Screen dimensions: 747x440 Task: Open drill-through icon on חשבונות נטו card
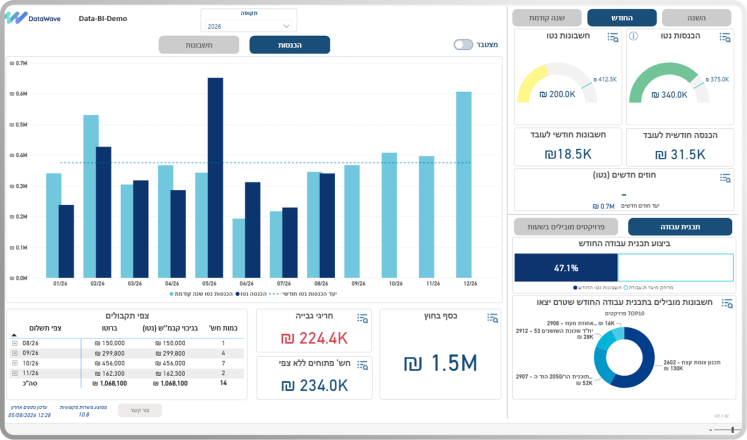click(613, 37)
